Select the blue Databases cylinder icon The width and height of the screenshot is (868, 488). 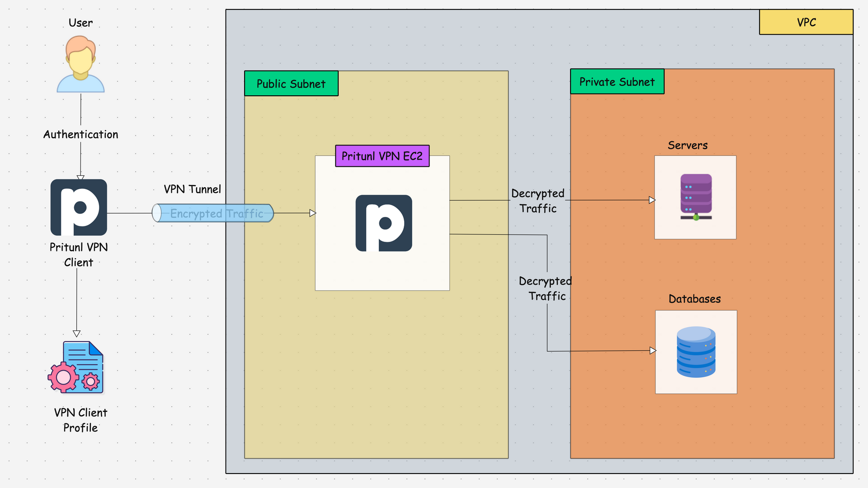pyautogui.click(x=696, y=352)
